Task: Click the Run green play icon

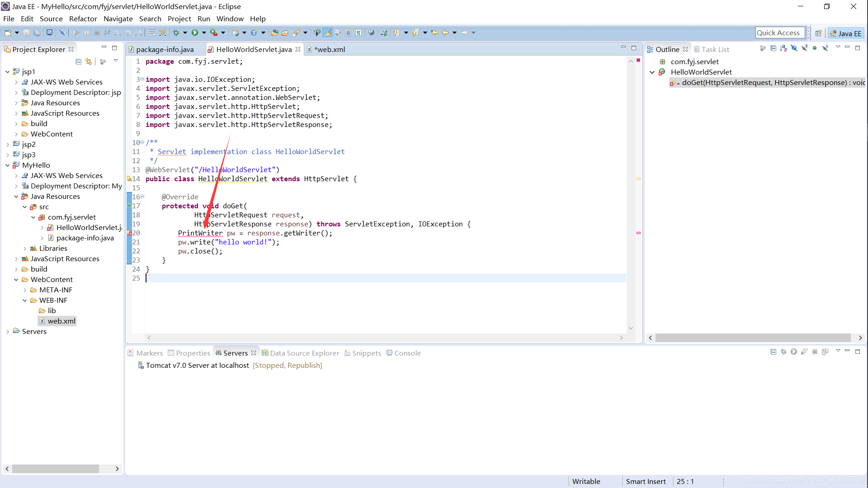Action: (x=195, y=33)
